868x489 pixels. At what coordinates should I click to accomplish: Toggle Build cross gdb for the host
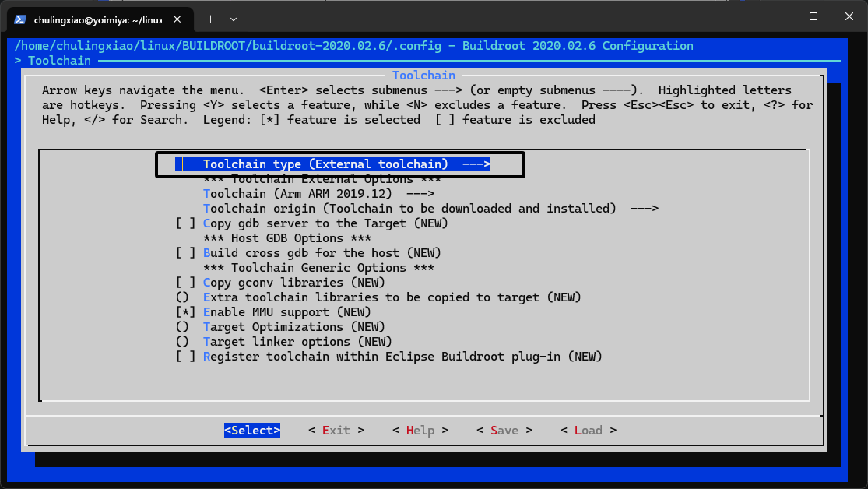[308, 253]
